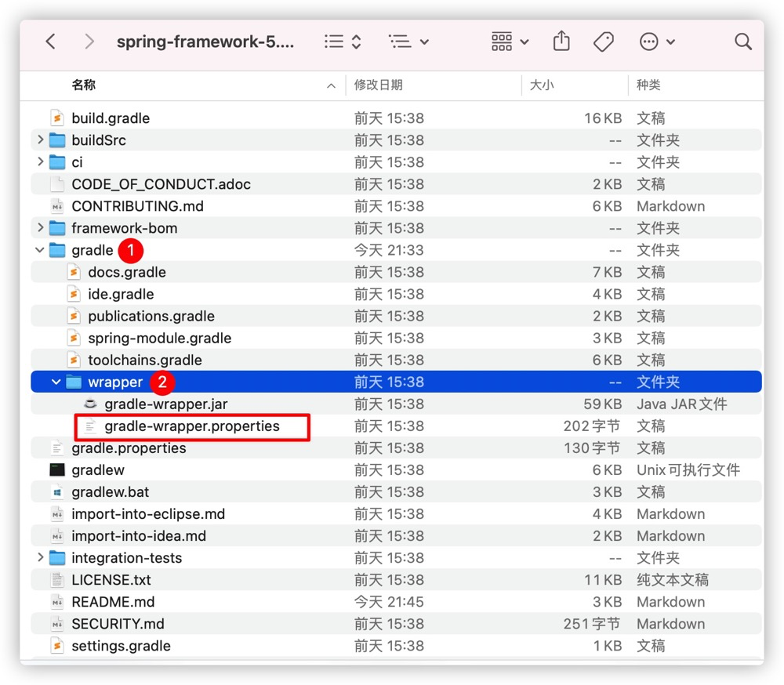Sort by the 修改日期 column header
The width and height of the screenshot is (784, 685).
pyautogui.click(x=379, y=85)
